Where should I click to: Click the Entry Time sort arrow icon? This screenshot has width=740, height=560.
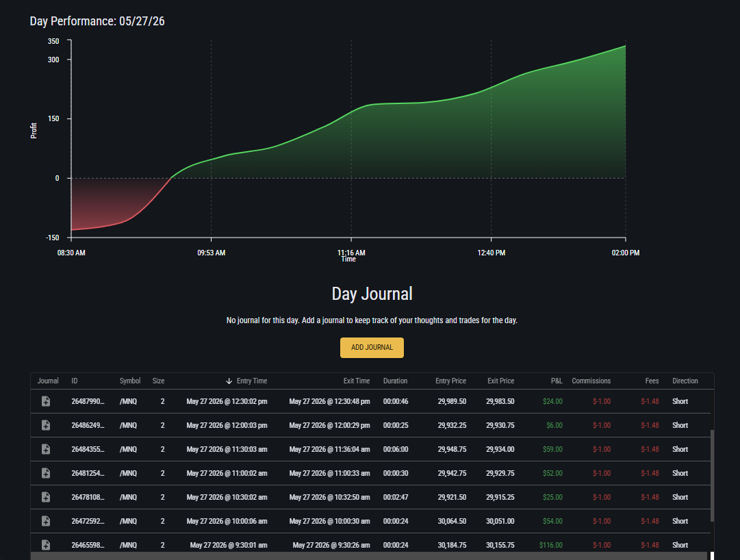click(229, 381)
